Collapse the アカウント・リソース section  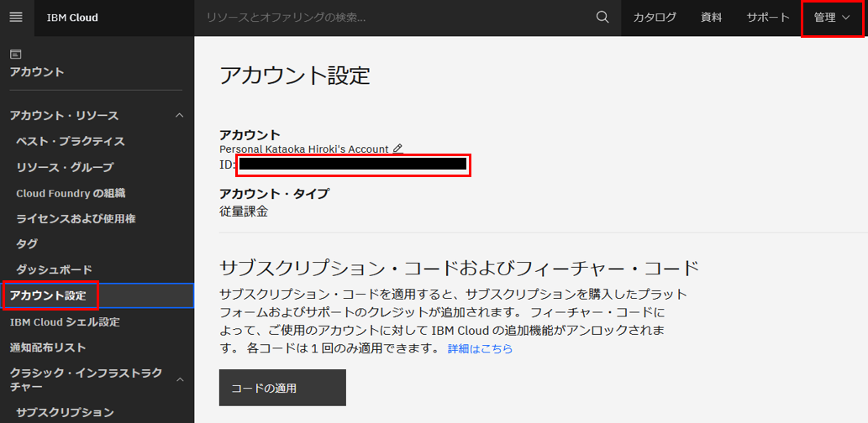tap(179, 116)
